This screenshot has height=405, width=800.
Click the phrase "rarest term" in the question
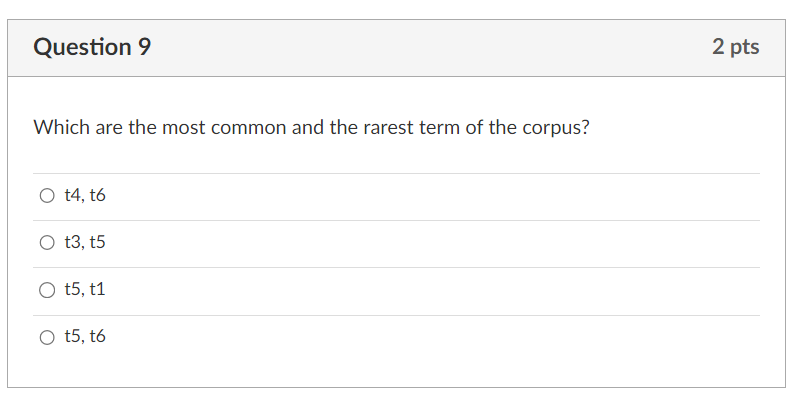[x=414, y=129]
